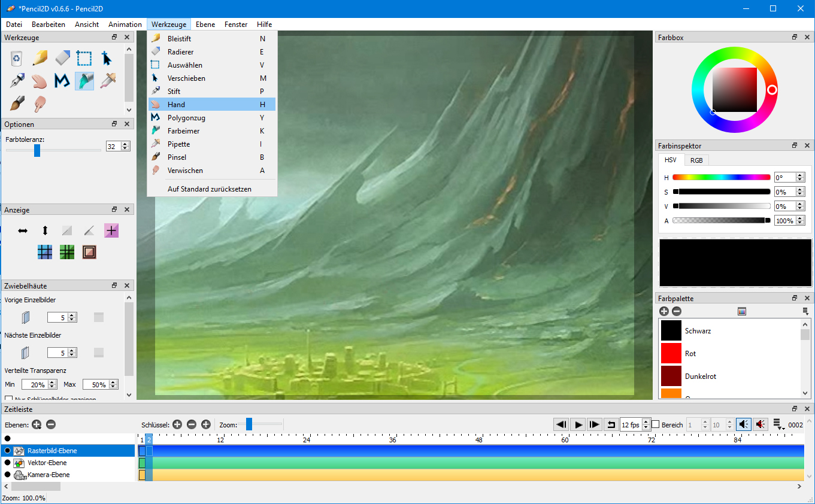Add a new layer with Ebenen plus
Screen dimensions: 815x504
37,424
